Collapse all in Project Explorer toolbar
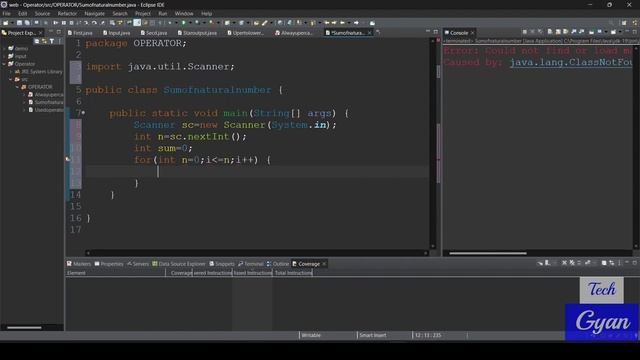Image resolution: width=640 pixels, height=360 pixels. click(x=37, y=41)
